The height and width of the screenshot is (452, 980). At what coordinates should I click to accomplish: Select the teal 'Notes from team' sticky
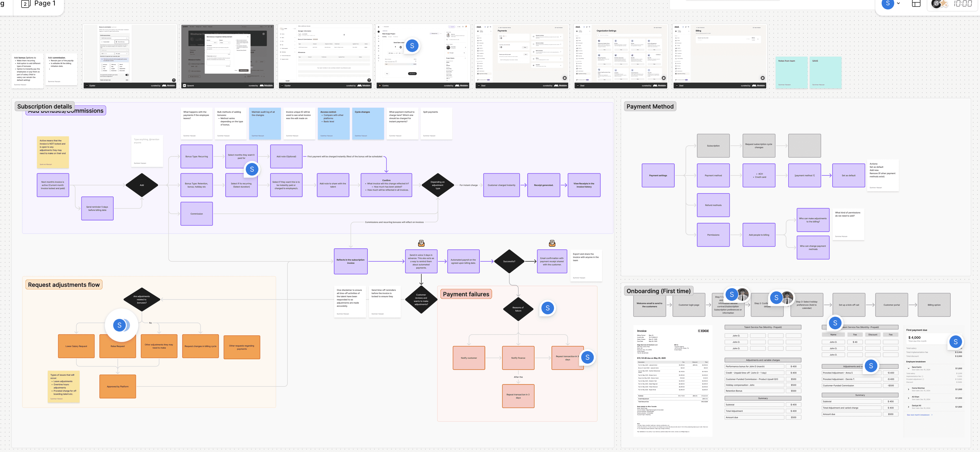pyautogui.click(x=792, y=72)
